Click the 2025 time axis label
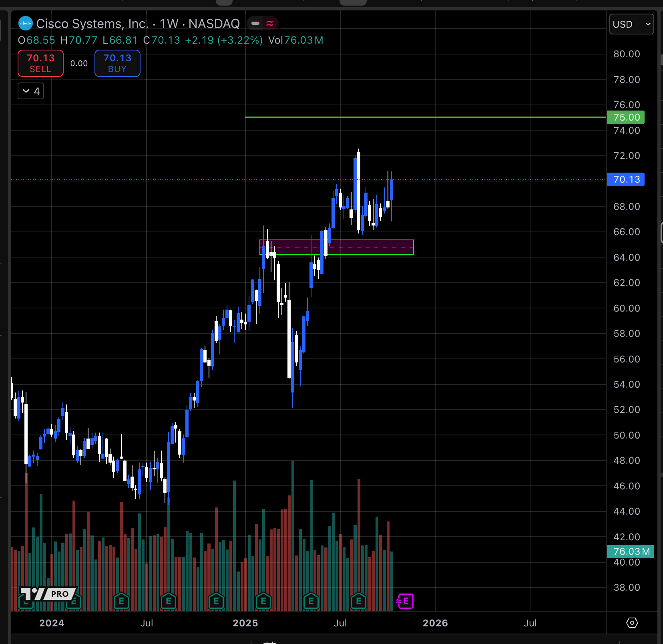Image resolution: width=663 pixels, height=644 pixels. (245, 623)
